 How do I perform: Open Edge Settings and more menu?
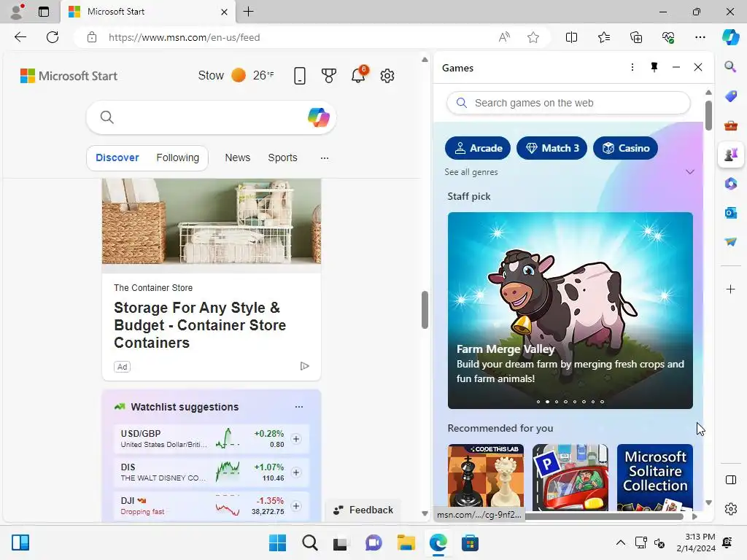pos(700,37)
